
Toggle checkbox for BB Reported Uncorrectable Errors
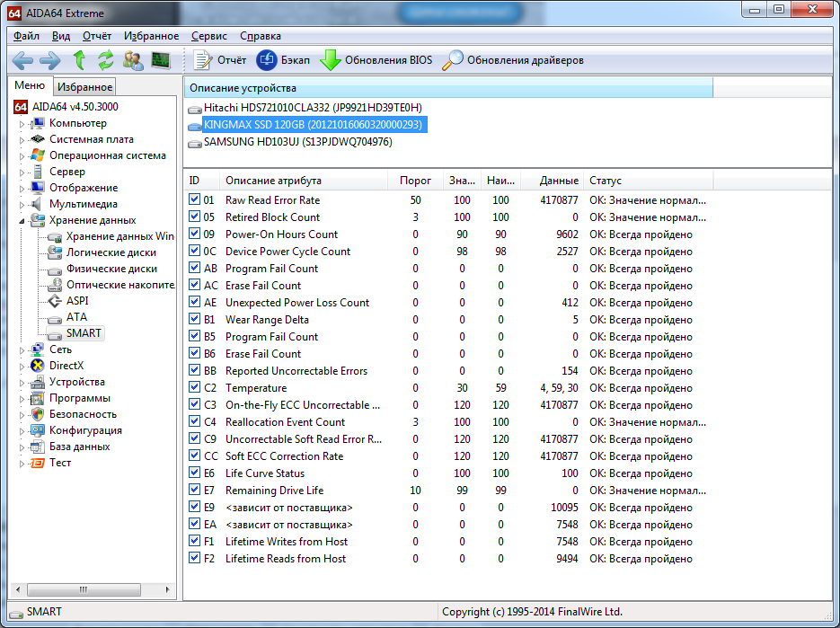coord(194,370)
